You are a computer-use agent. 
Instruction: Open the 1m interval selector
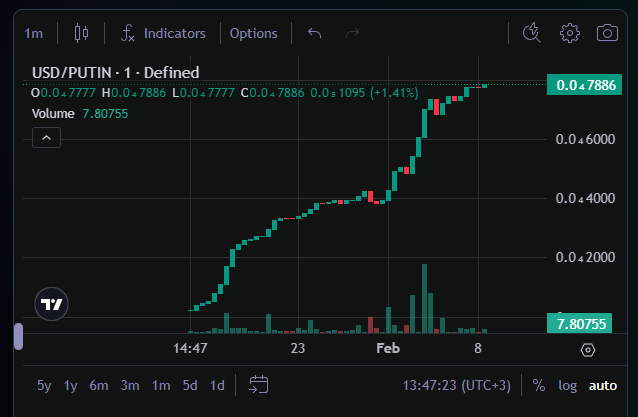[33, 33]
